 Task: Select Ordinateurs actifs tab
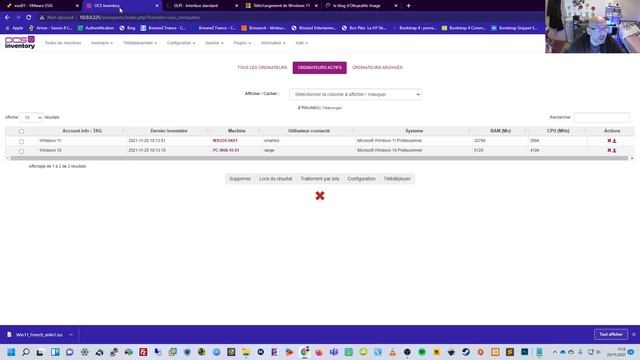320,68
